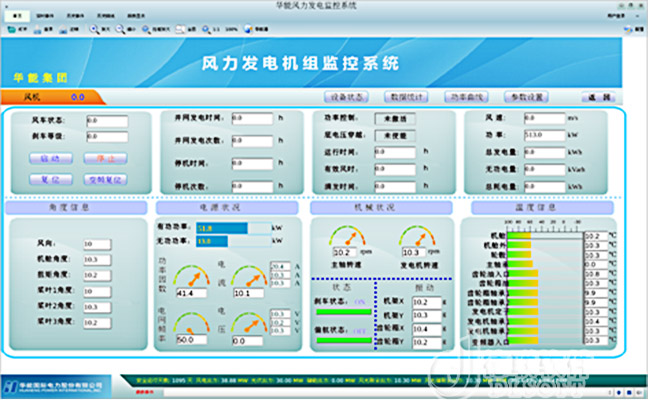649x400 pixels.
Task: Click the 风车状态 input field
Action: coord(106,121)
